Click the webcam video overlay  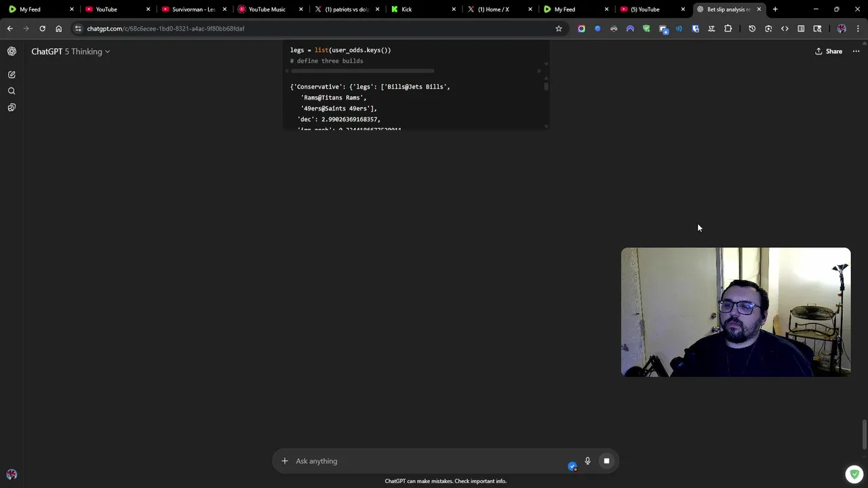tap(736, 312)
